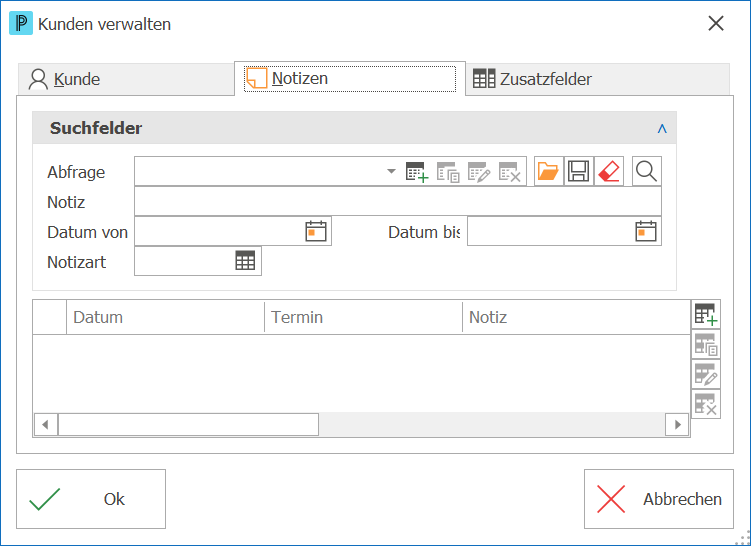Open the calendar picker for Datum bis
The width and height of the screenshot is (751, 546).
(x=646, y=231)
